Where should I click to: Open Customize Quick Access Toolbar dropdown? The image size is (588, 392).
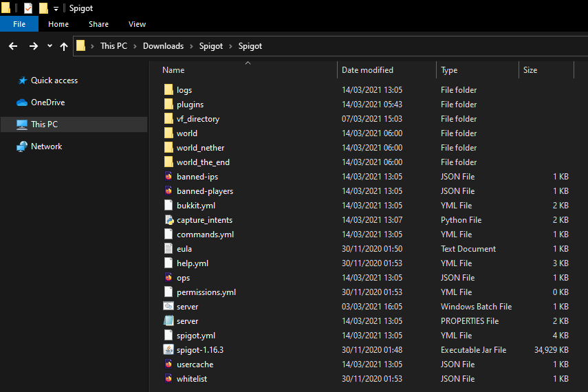coord(56,9)
